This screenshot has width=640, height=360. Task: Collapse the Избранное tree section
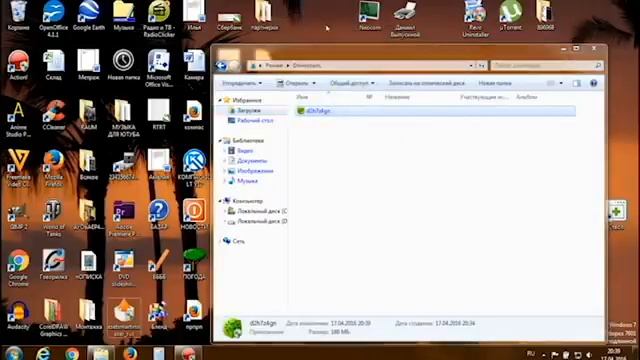[220, 100]
